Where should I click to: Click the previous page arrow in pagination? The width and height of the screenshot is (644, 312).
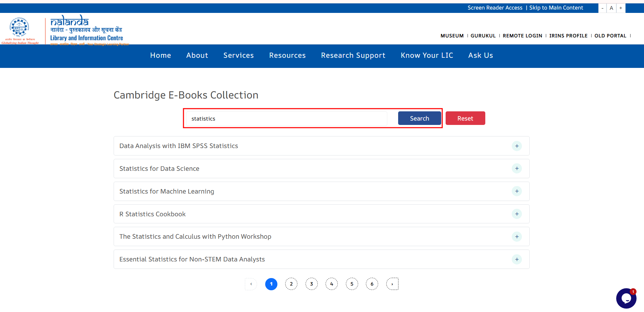(x=251, y=284)
